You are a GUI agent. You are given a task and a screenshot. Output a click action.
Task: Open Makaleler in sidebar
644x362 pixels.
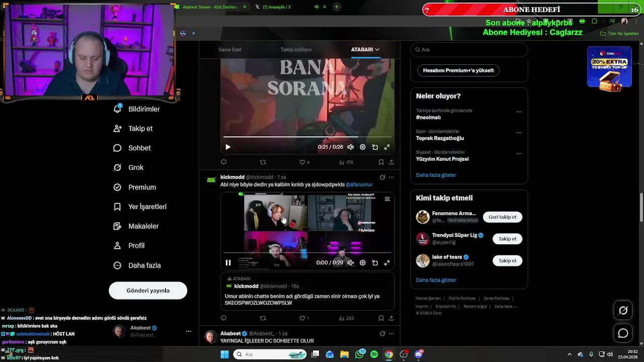pyautogui.click(x=136, y=226)
